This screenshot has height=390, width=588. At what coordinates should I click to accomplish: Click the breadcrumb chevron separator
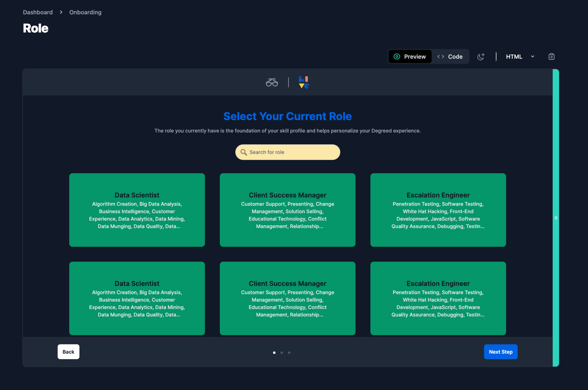61,12
